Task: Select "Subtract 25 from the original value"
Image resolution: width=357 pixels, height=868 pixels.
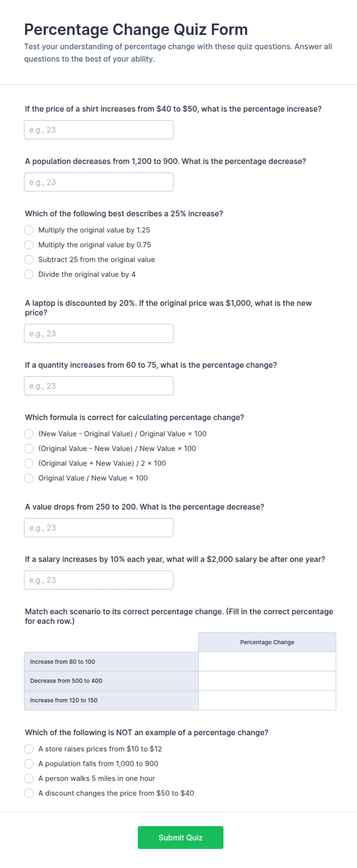Action: pos(29,260)
